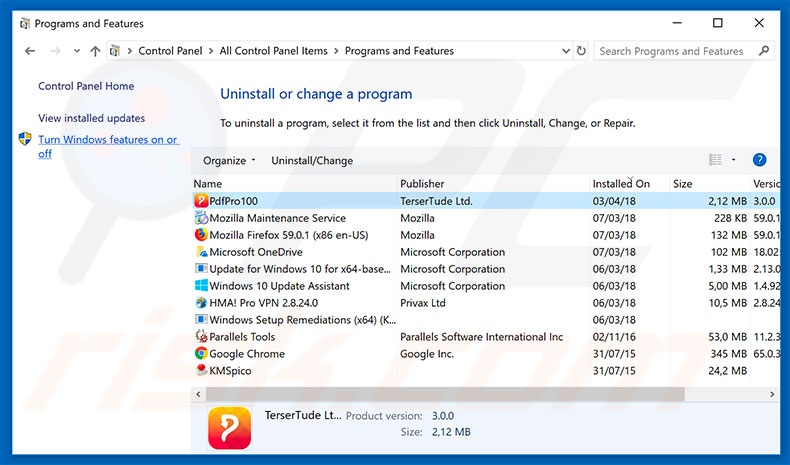The image size is (790, 465).
Task: Click the Google Chrome icon in list
Action: point(201,354)
